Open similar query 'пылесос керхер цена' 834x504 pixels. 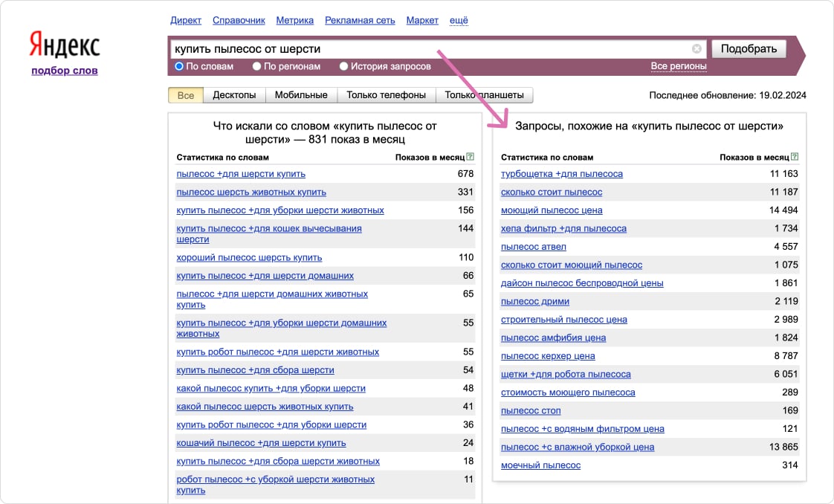[548, 356]
